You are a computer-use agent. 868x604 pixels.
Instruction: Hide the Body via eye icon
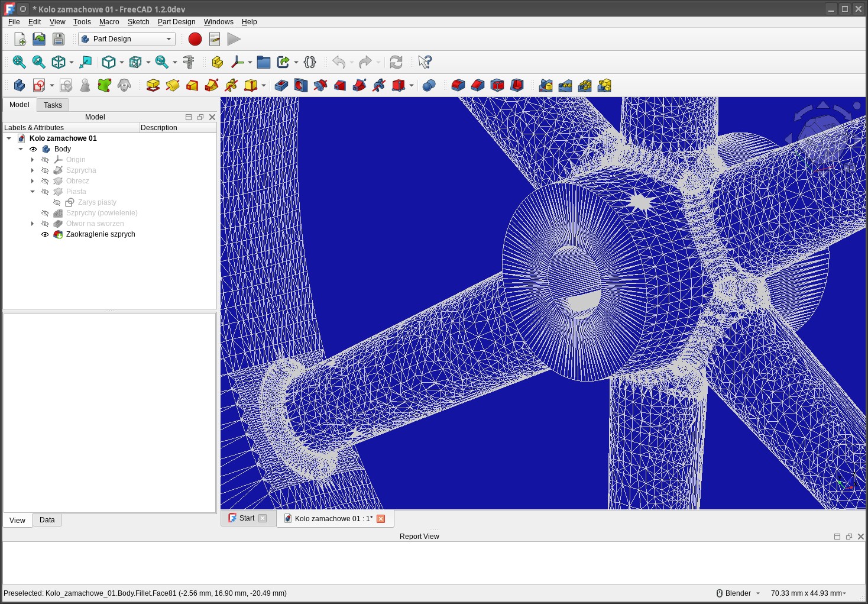pyautogui.click(x=33, y=149)
